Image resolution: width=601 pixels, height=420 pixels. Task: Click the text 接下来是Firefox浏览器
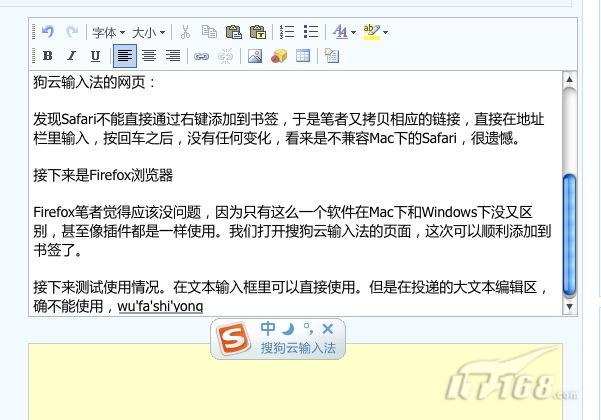[103, 176]
